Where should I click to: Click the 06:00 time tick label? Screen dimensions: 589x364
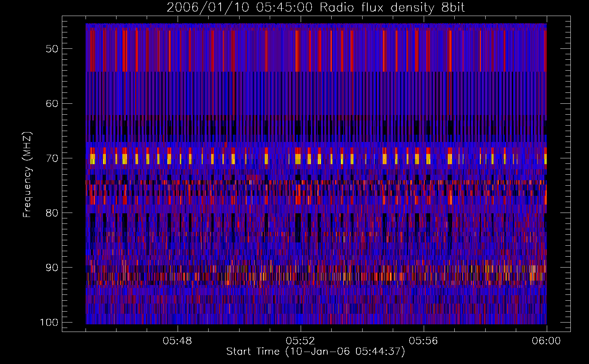(546, 341)
